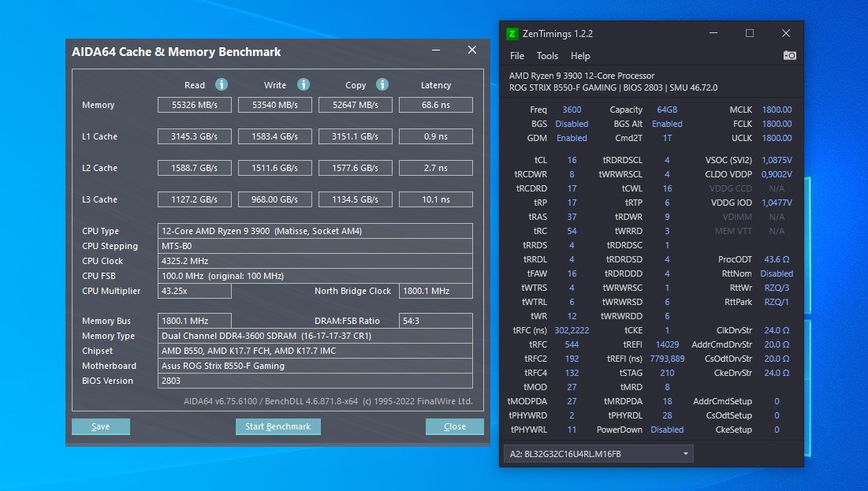This screenshot has width=868, height=491.
Task: Click the L2 Cache copy 1577.6 GB/s
Action: tap(356, 168)
